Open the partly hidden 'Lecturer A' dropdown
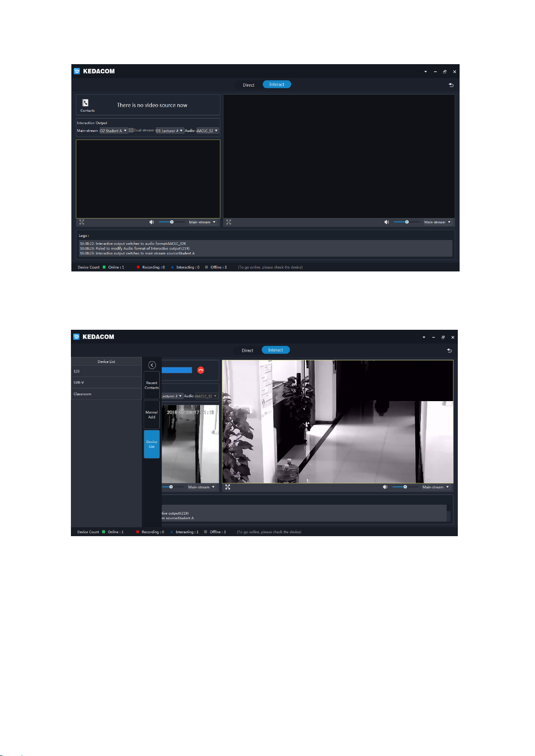This screenshot has height=756, width=535. pos(172,396)
